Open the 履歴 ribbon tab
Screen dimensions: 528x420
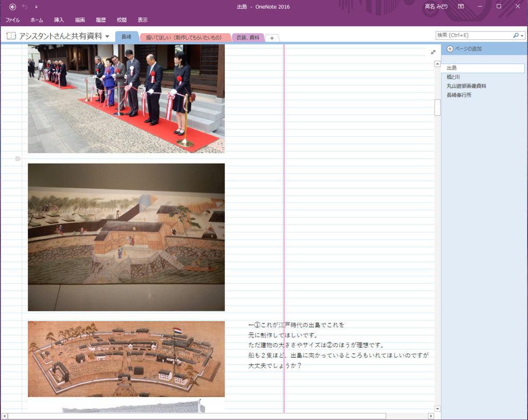click(x=101, y=20)
